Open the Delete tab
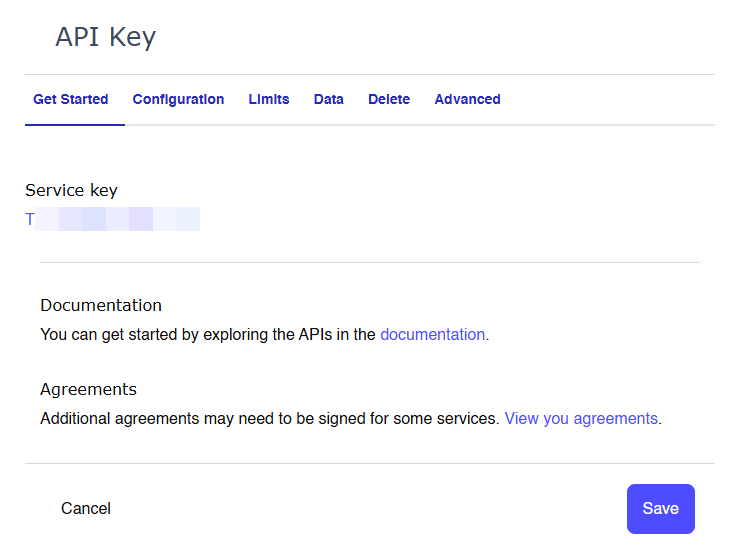 coord(389,99)
